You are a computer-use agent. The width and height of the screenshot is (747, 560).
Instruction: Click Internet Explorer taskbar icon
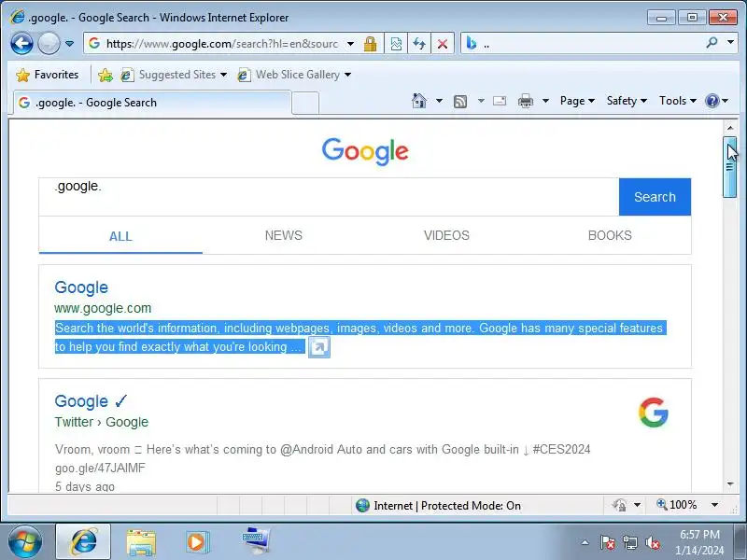[x=84, y=541]
